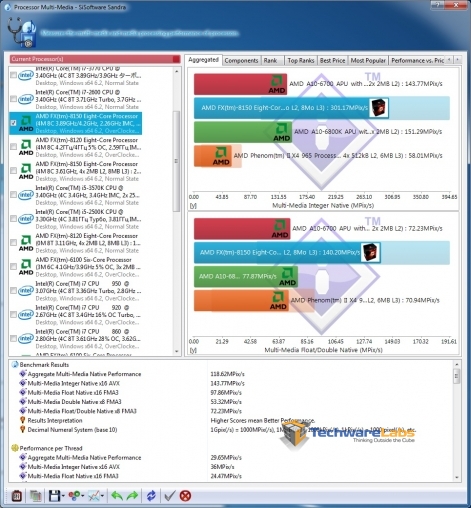Click the tab strip right scroll arrow

click(458, 60)
